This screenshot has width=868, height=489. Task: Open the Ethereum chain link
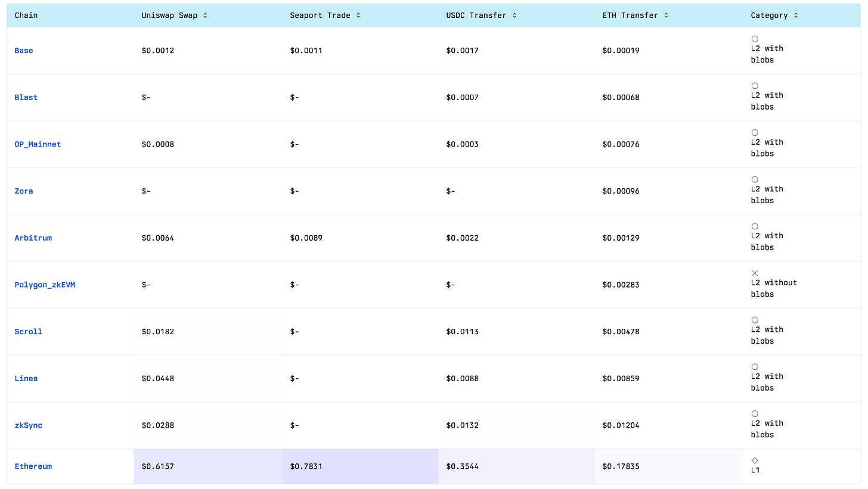[33, 466]
